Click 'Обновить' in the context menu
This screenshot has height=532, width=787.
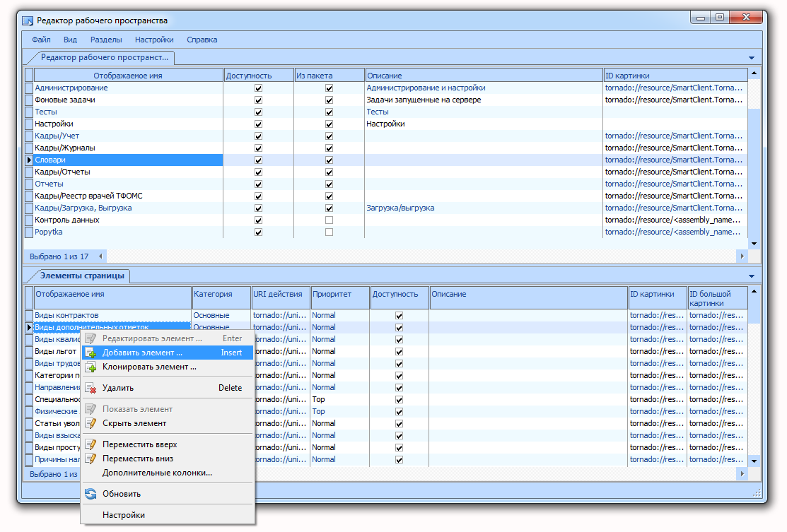click(168, 494)
